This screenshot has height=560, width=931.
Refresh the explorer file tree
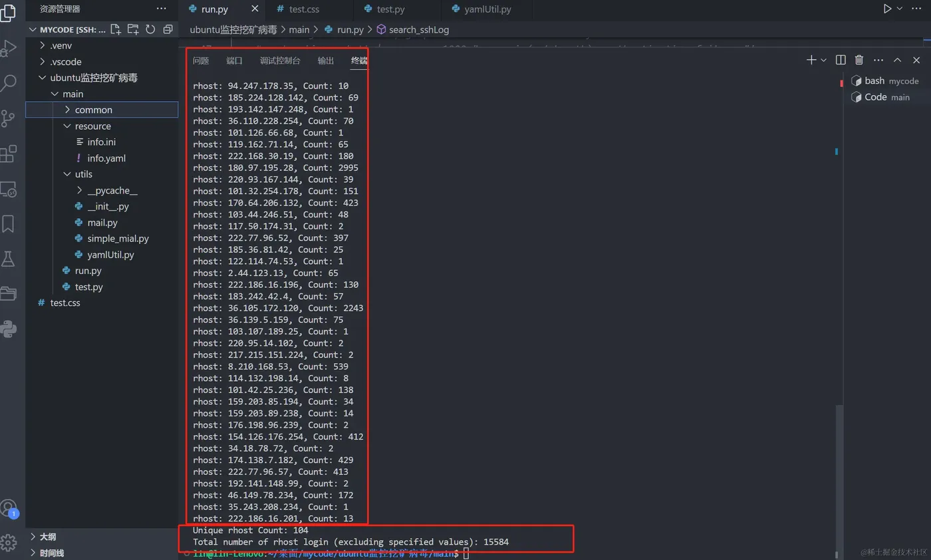150,29
